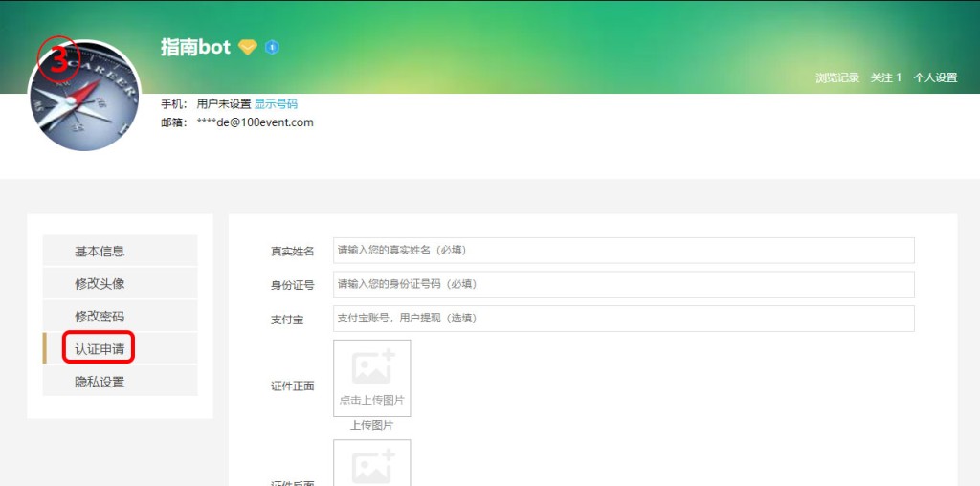Focus the 真实姓名 real name field
Viewport: 980px width, 486px height.
pos(624,250)
